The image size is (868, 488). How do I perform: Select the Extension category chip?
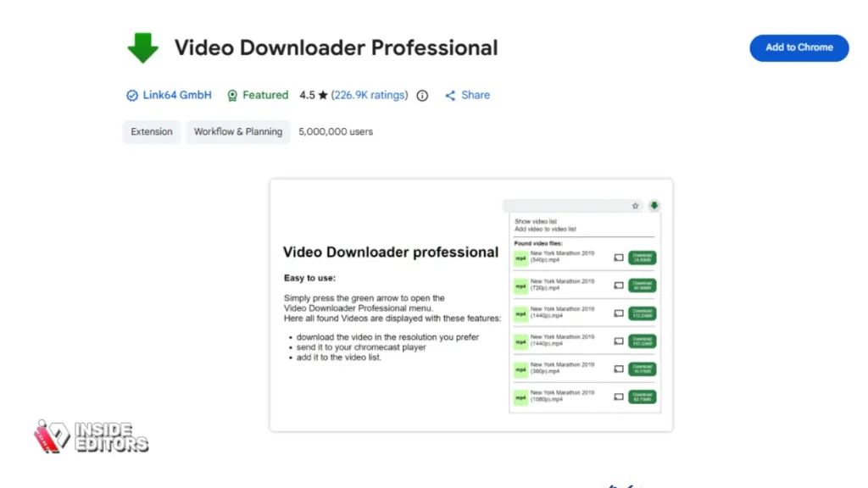(x=152, y=131)
